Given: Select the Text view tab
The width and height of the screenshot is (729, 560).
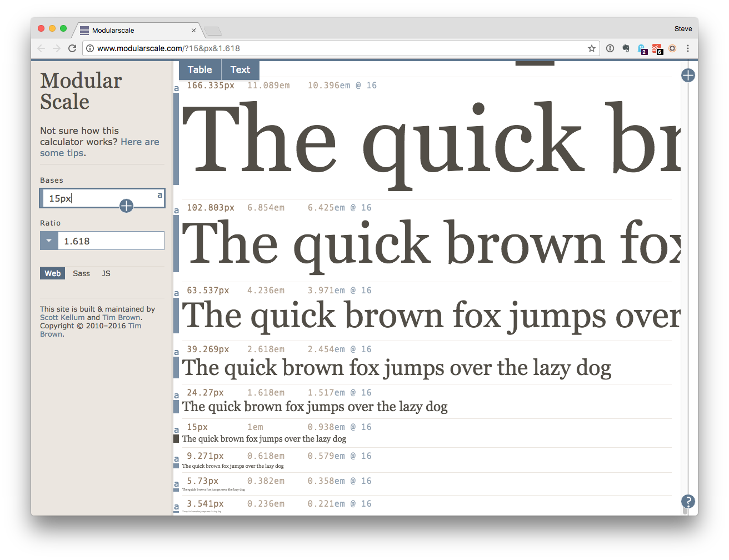Looking at the screenshot, I should point(240,69).
